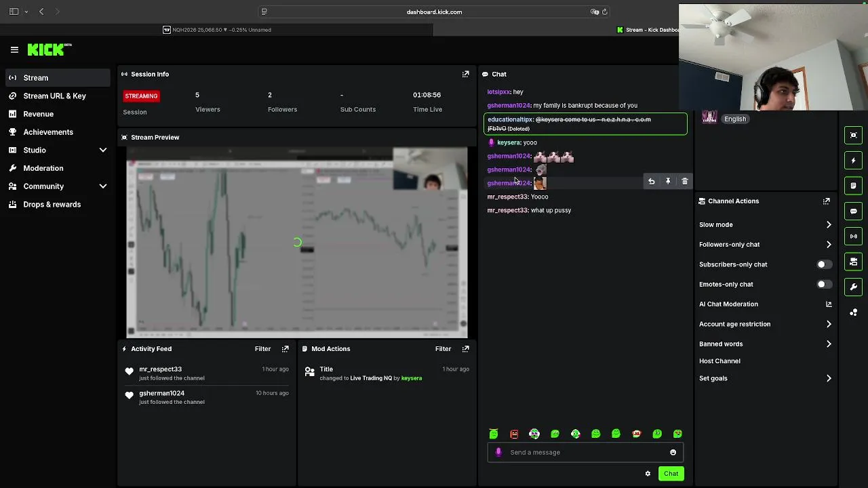Click the browser address bar dashboard.kick.com

434,12
